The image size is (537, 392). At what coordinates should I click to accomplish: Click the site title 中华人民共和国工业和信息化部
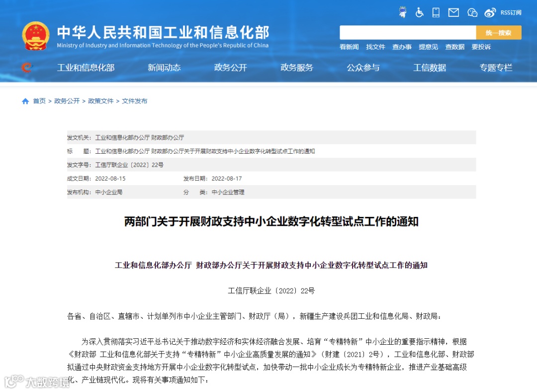coord(163,32)
